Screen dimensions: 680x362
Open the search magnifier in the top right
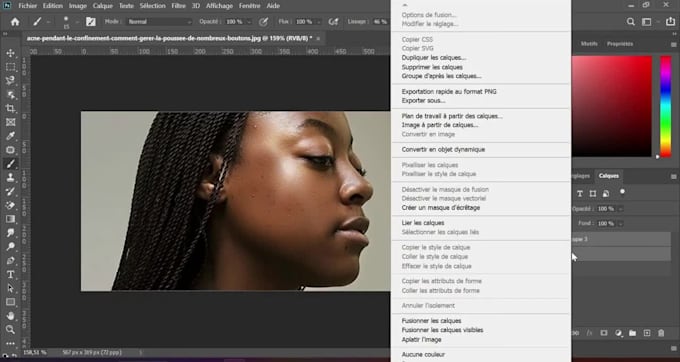point(631,22)
